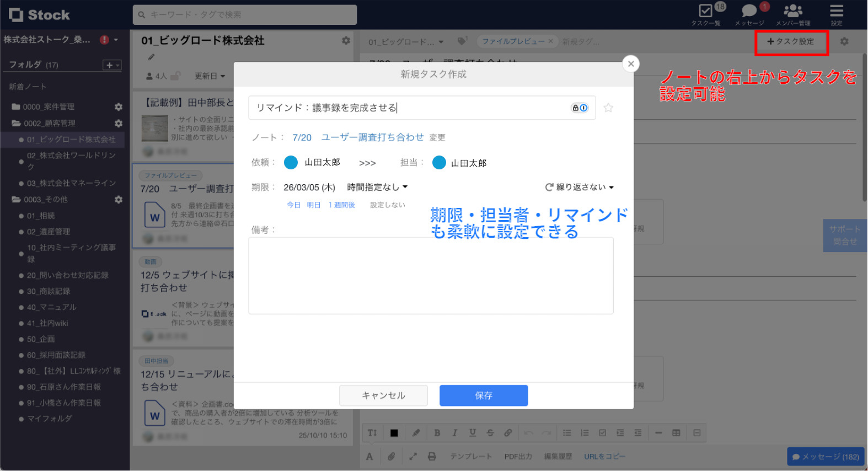Viewport: 868px width, 471px height.
Task: Click the text size tool
Action: click(x=372, y=433)
